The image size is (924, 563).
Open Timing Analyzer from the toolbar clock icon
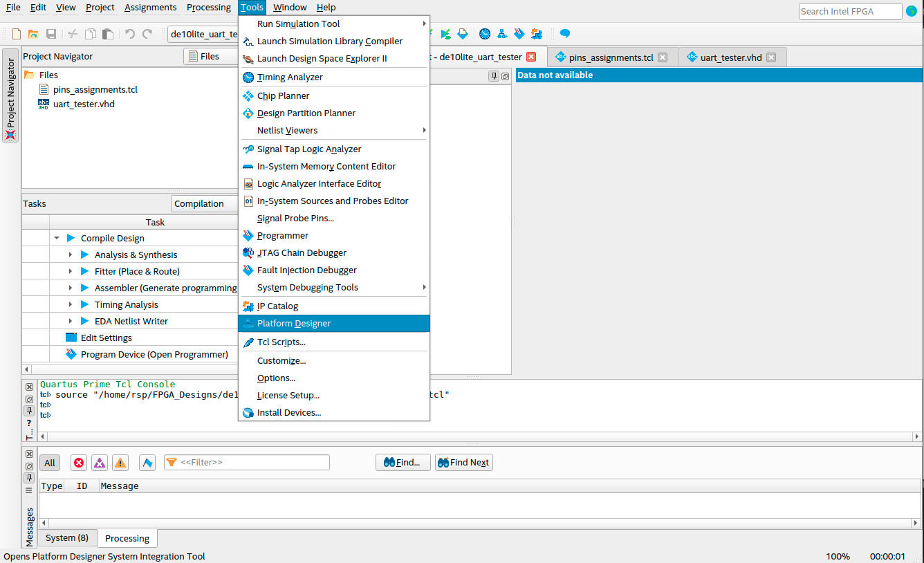(x=485, y=34)
